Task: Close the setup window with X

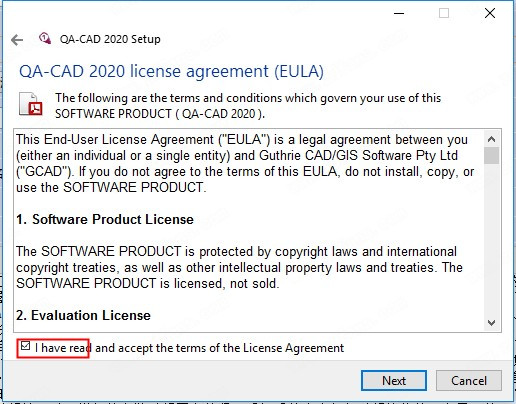Action: tap(490, 13)
